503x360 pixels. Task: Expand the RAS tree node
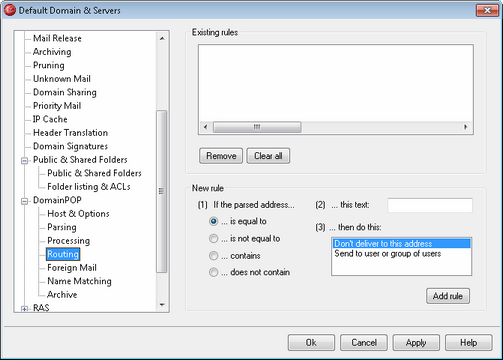pos(24,309)
